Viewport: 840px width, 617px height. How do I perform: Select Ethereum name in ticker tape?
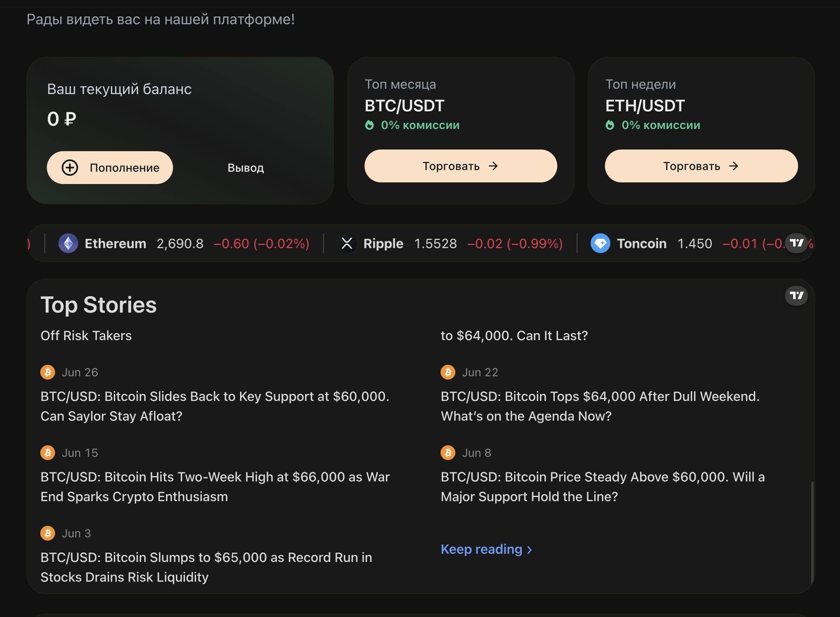115,244
